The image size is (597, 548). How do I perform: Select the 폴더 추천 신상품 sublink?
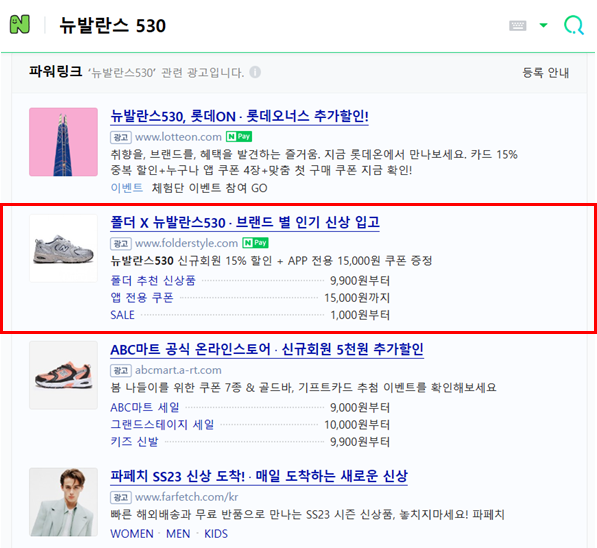[x=153, y=280]
